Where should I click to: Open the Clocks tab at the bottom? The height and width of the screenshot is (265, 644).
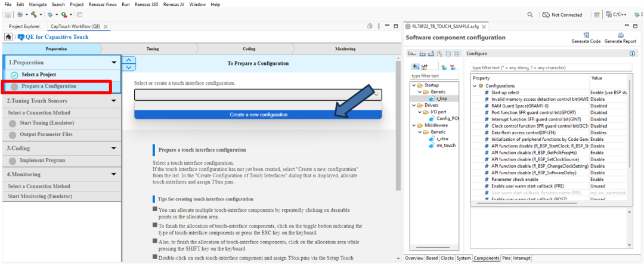[x=447, y=258]
